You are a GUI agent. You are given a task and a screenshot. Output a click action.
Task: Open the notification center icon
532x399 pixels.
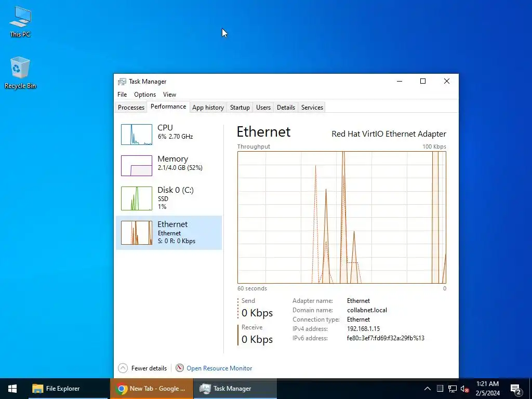515,389
